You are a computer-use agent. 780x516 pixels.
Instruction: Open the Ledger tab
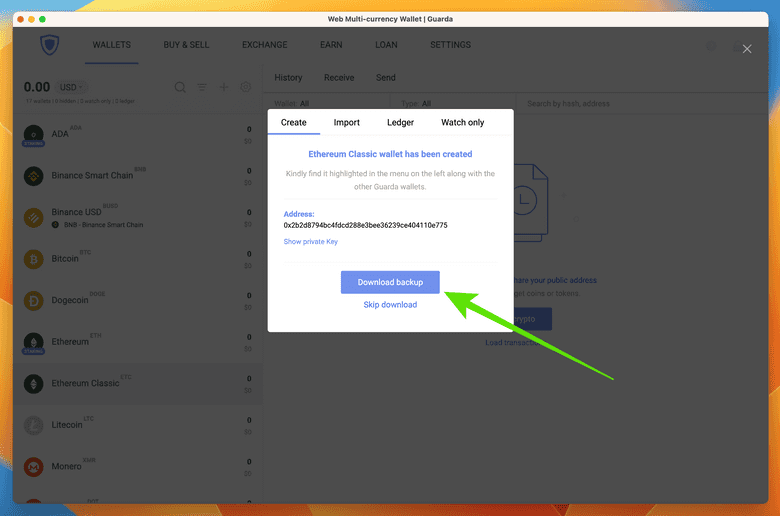click(x=400, y=122)
